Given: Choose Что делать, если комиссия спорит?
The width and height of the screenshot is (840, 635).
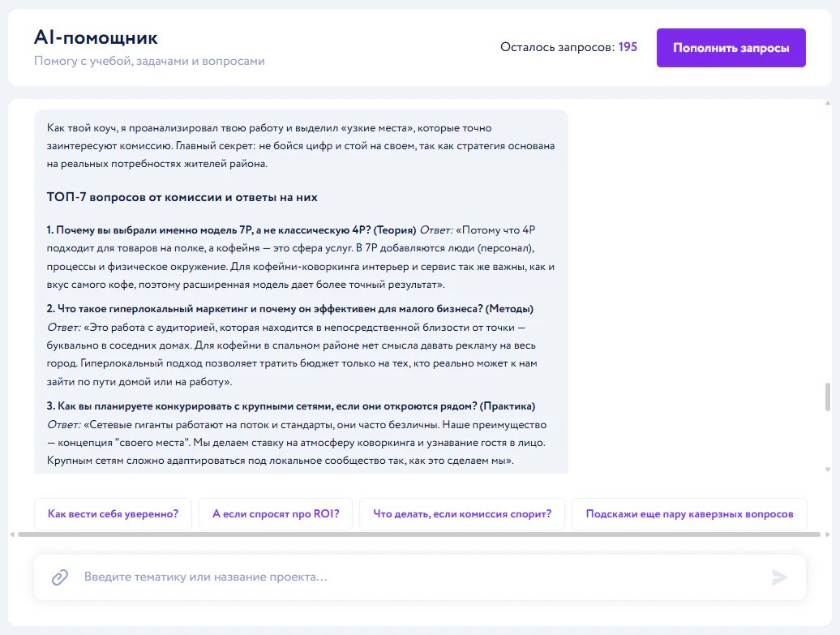Looking at the screenshot, I should [x=462, y=514].
